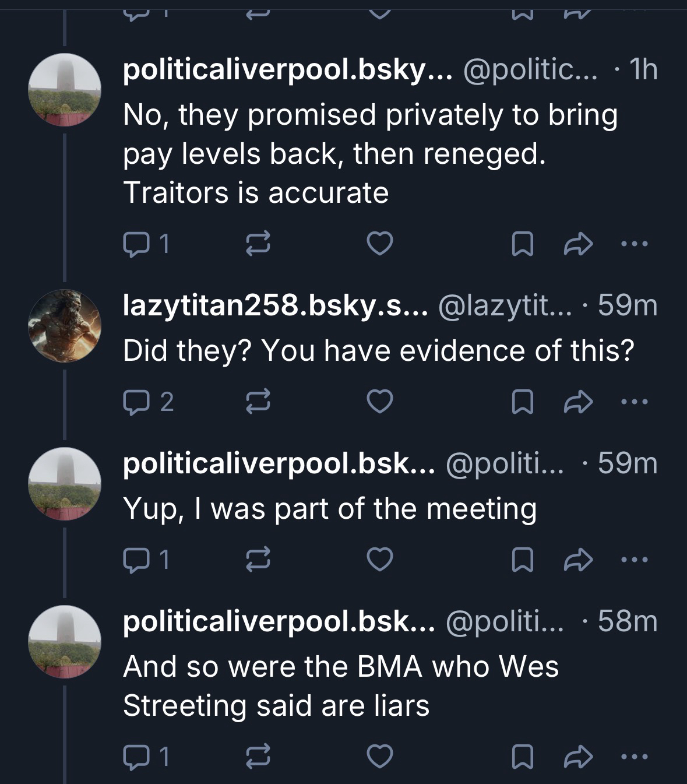
Task: Open 'And so were the BMA' post text
Action: point(340,685)
